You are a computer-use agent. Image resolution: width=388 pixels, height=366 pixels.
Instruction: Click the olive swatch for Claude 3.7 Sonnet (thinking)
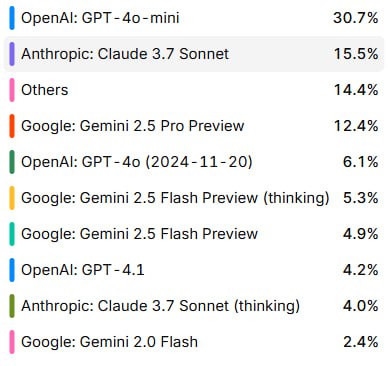[x=12, y=306]
